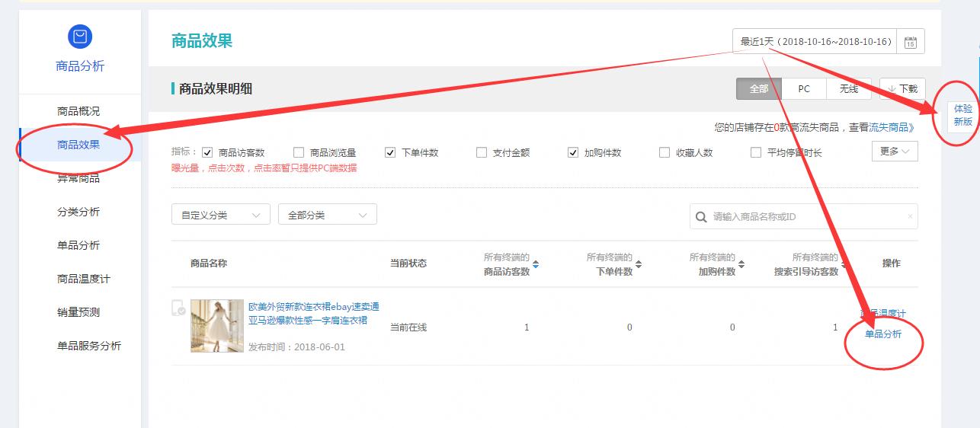Open the 欧美外贸新款连衣裙 product title link

[313, 314]
